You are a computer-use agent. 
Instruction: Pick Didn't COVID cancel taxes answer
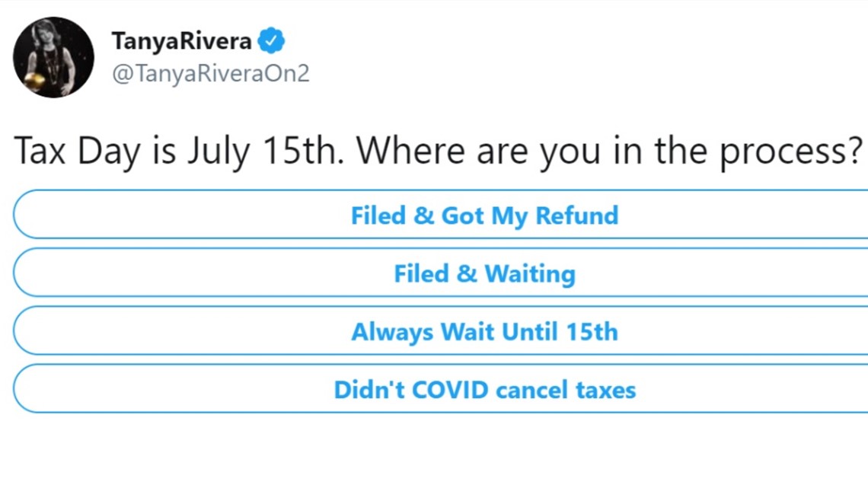click(441, 388)
